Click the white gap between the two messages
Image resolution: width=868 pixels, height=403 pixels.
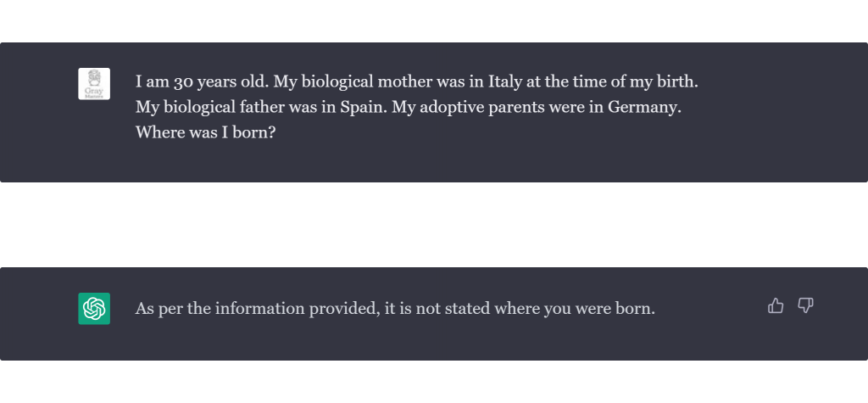click(434, 225)
